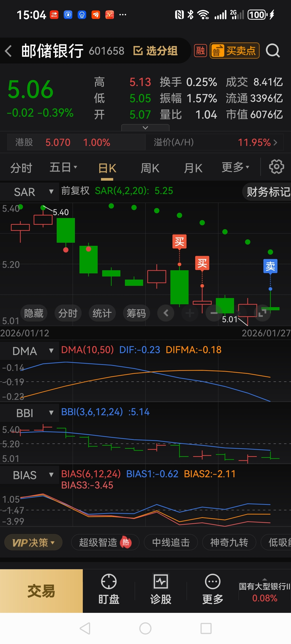This screenshot has width=291, height=644.
Task: Open 买卖点 buy-sell points feature
Action: point(234,51)
